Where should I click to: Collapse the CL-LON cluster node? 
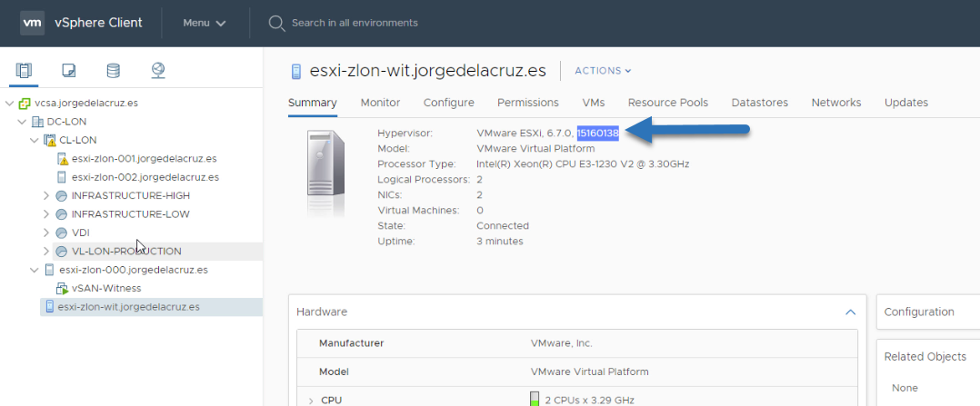35,141
